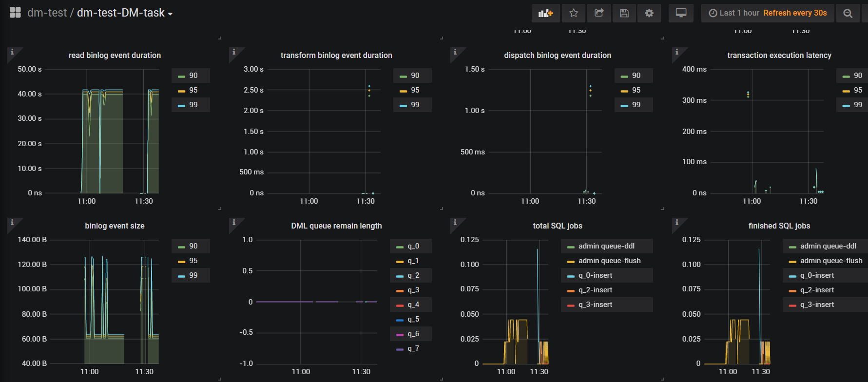Image resolution: width=868 pixels, height=382 pixels.
Task: Toggle admin queue-ddl in total SQL jobs legend
Action: (x=607, y=246)
